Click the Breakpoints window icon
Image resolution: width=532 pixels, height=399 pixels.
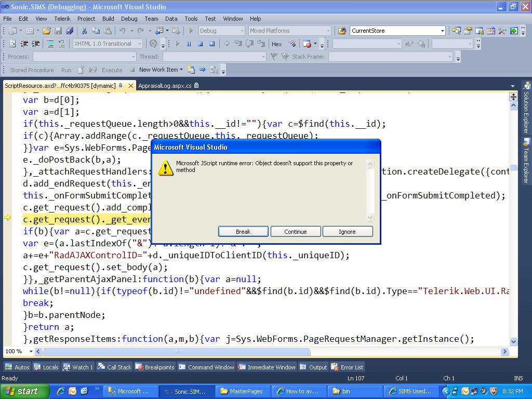point(307,44)
